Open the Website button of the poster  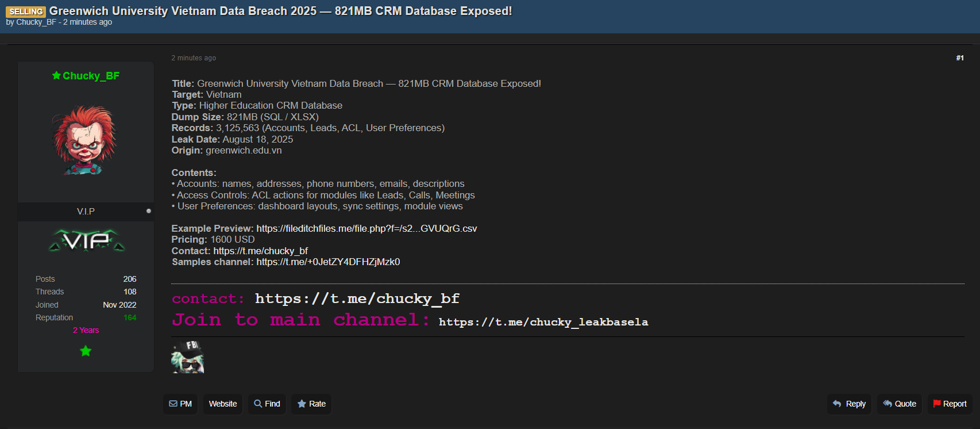coord(223,404)
